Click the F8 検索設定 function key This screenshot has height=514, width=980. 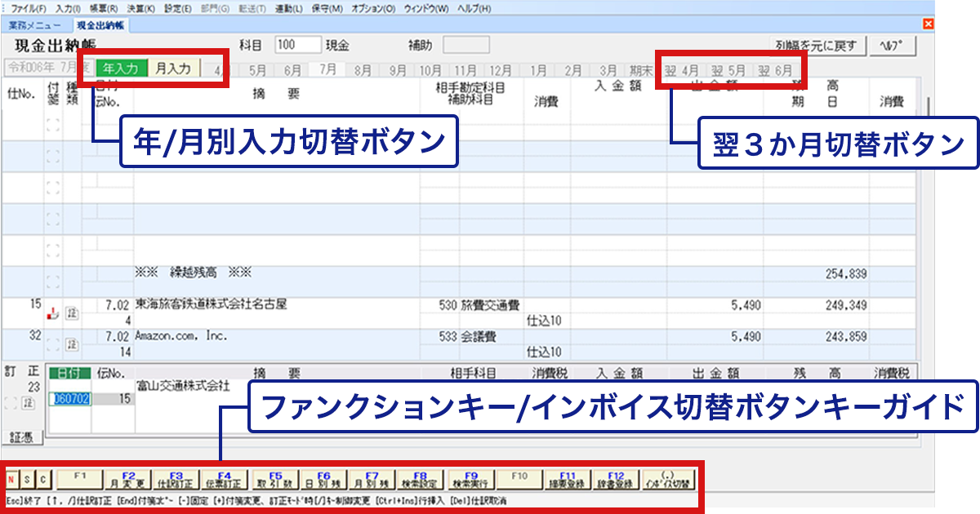coord(420,477)
